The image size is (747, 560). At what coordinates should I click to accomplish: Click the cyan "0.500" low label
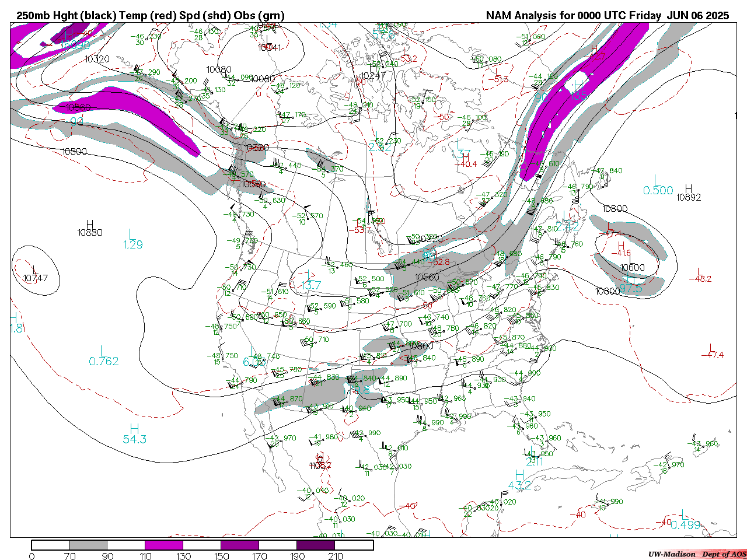coord(658,191)
